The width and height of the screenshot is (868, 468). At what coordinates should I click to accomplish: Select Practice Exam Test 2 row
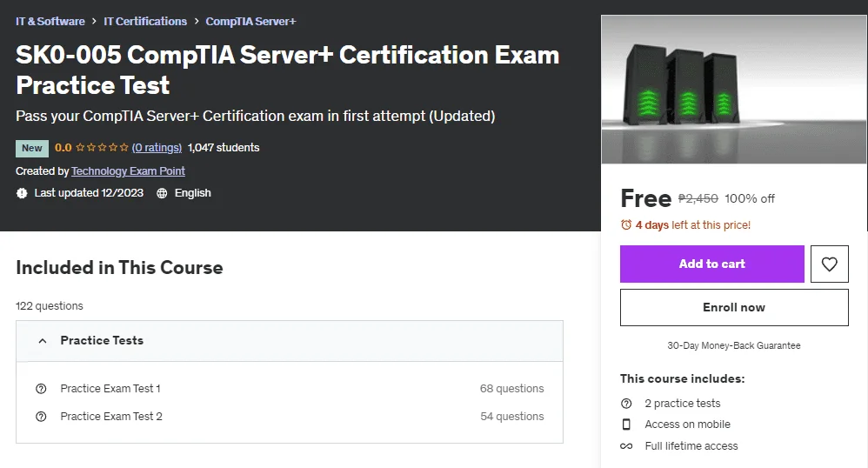290,417
